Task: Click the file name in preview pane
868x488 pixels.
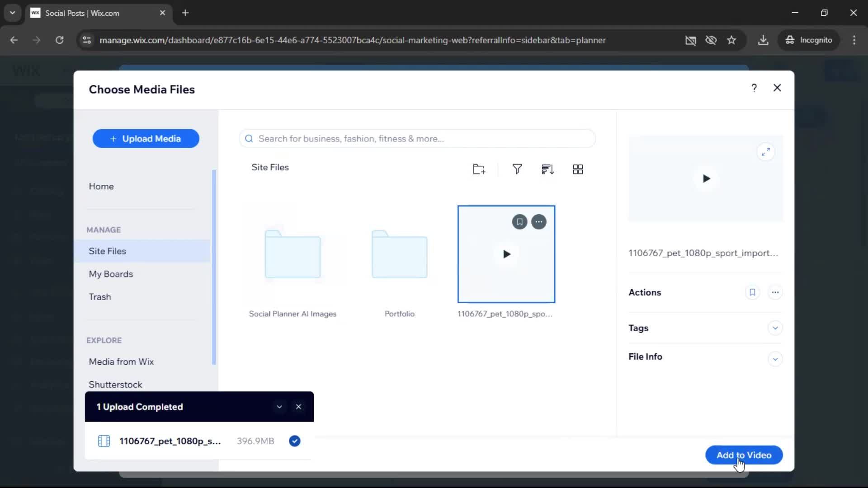Action: click(x=703, y=253)
